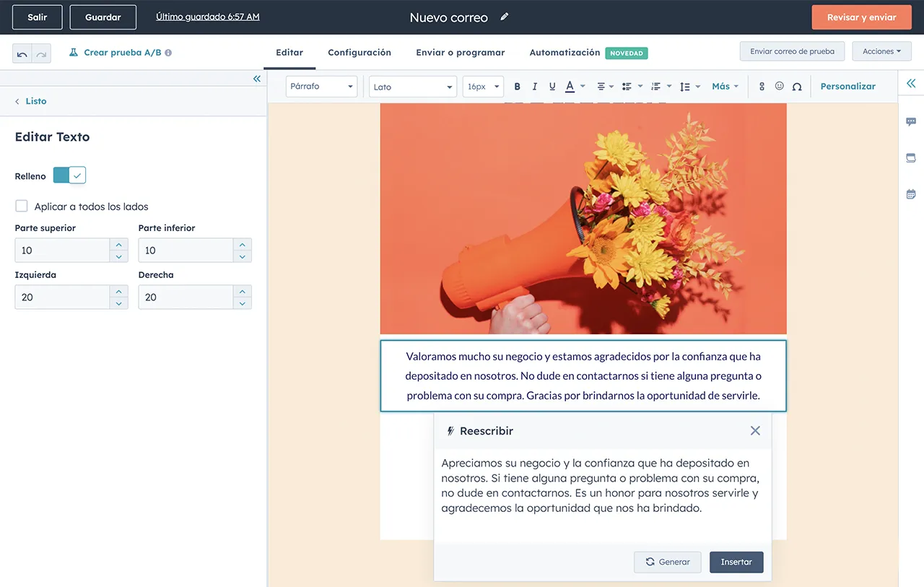Click the Guardar button

pos(103,17)
